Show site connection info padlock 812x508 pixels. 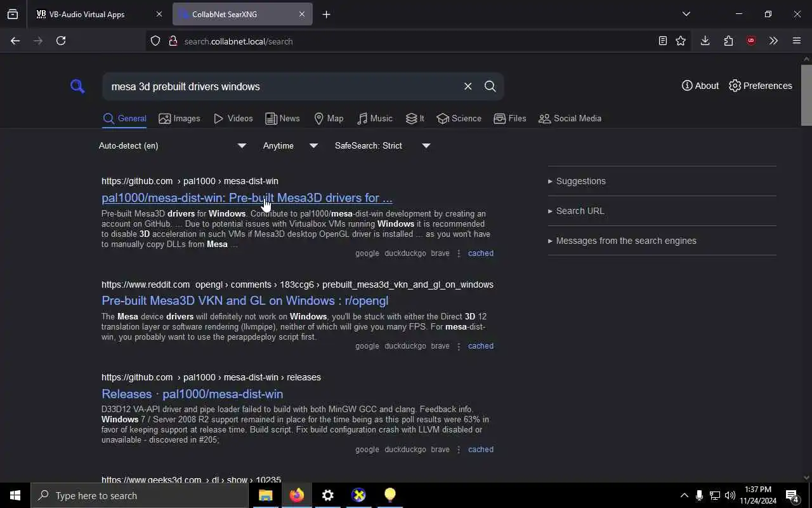click(x=173, y=41)
